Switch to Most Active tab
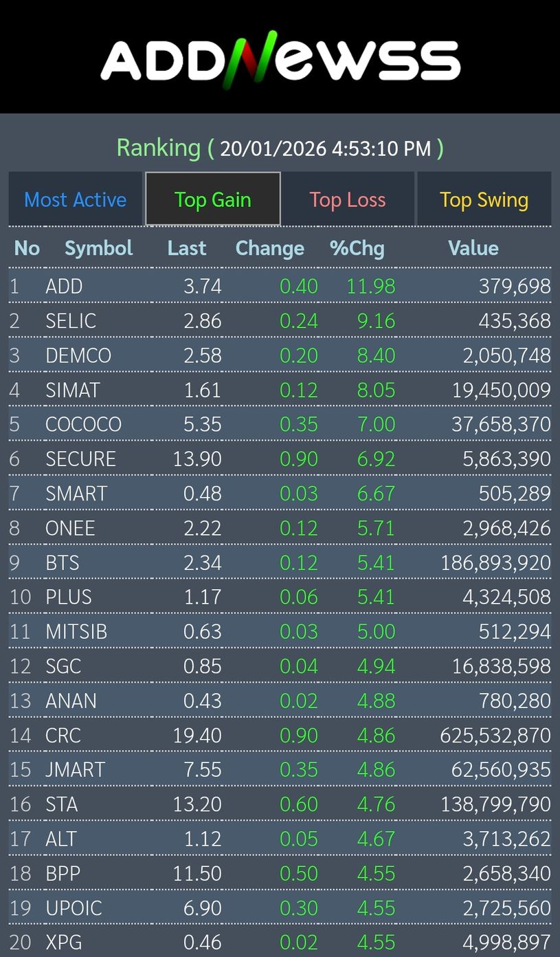The width and height of the screenshot is (560, 957). point(76,200)
